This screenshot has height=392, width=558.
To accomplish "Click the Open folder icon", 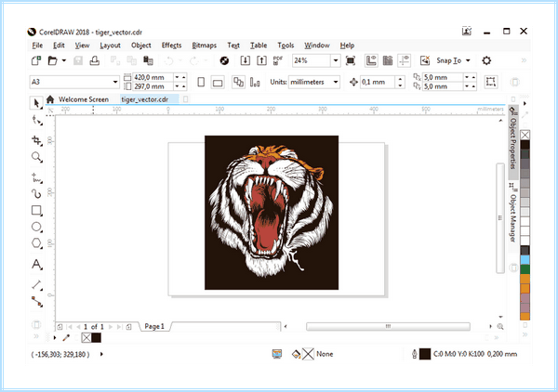I will tap(53, 60).
